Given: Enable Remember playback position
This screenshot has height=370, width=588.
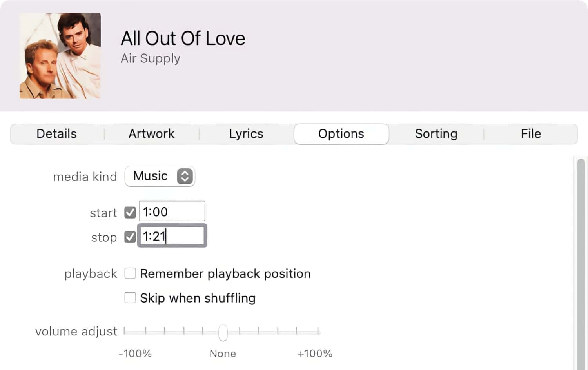Looking at the screenshot, I should 130,273.
